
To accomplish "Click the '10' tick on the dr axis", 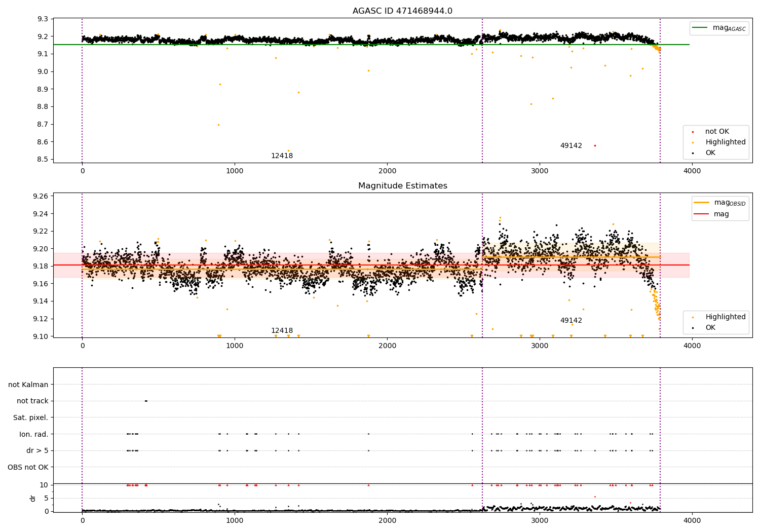I will tap(44, 485).
